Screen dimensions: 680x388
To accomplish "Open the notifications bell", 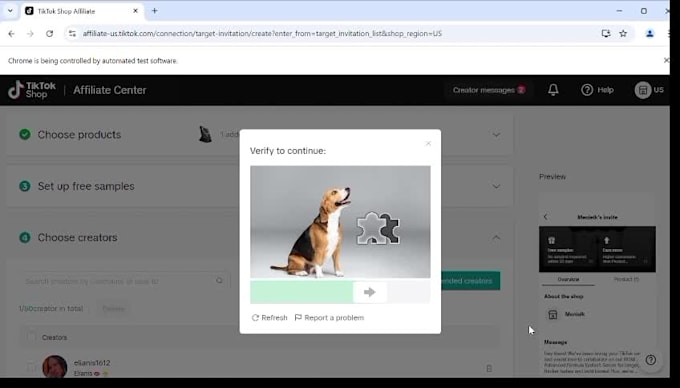I will 553,90.
